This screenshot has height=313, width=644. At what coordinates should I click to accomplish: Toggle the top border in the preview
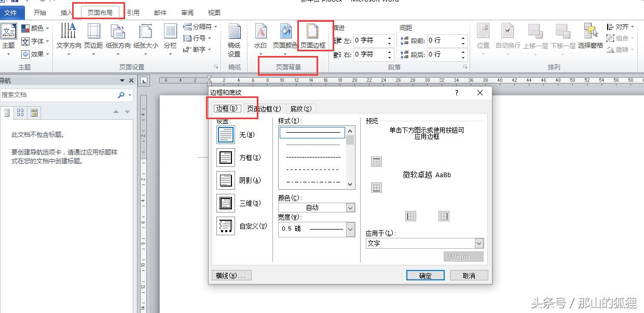point(376,162)
